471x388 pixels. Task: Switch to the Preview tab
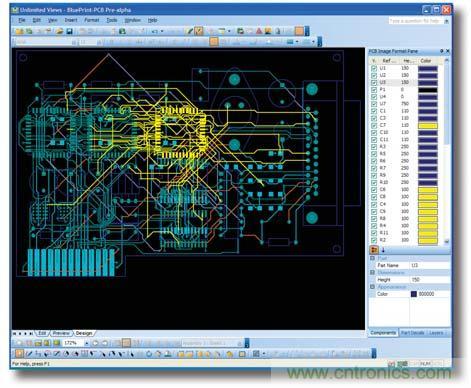click(61, 333)
